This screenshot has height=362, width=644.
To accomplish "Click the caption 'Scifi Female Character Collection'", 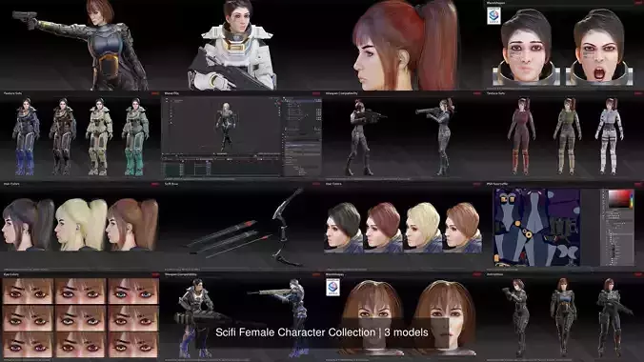I will [295, 332].
